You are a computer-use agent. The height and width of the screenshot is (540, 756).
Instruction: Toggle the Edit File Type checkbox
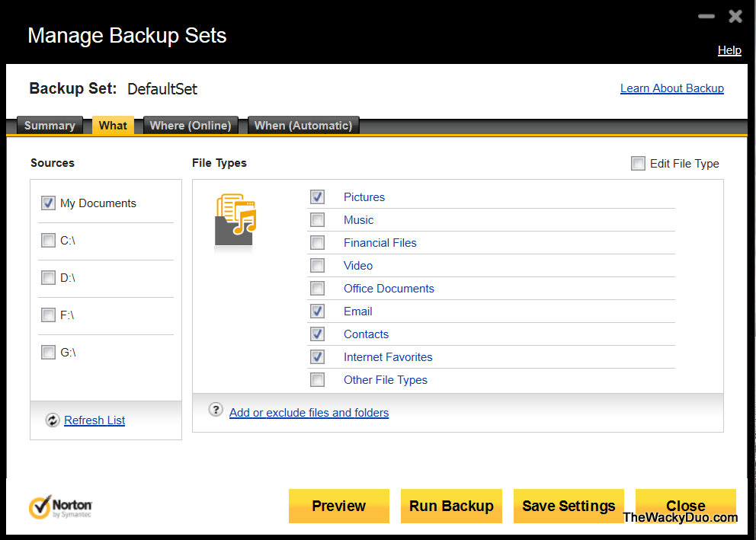[x=638, y=164]
